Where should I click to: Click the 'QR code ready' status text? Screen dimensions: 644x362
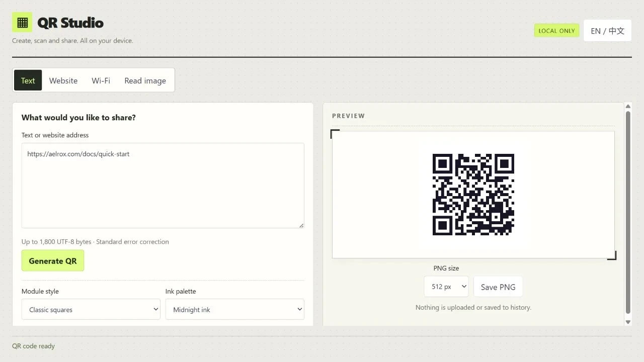click(33, 346)
